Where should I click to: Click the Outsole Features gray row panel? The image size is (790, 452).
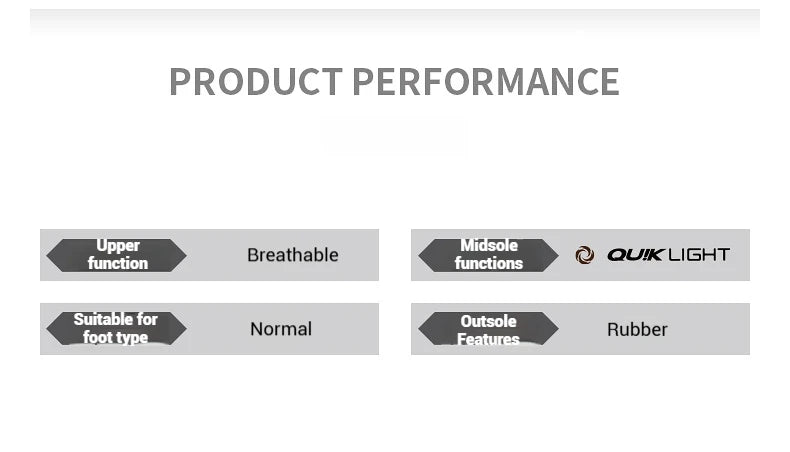(580, 329)
